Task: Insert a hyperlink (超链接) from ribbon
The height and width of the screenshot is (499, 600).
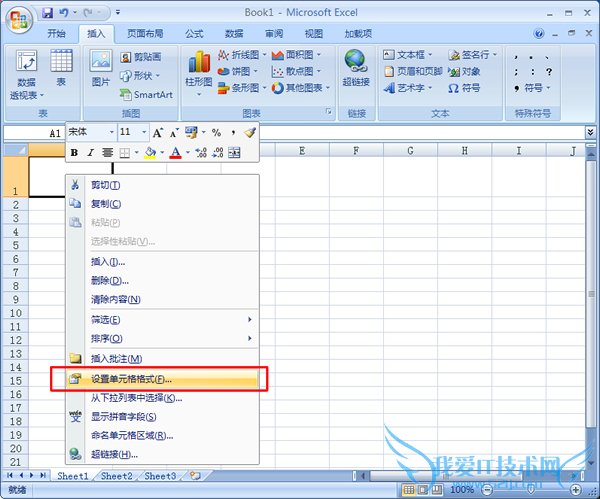Action: click(356, 68)
